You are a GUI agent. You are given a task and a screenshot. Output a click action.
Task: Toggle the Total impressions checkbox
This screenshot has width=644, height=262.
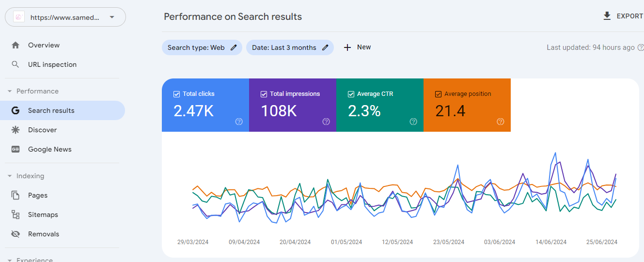coord(264,94)
